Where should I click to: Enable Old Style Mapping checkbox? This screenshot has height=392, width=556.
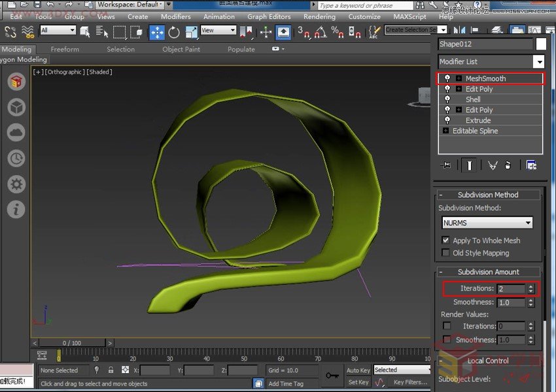(x=445, y=252)
